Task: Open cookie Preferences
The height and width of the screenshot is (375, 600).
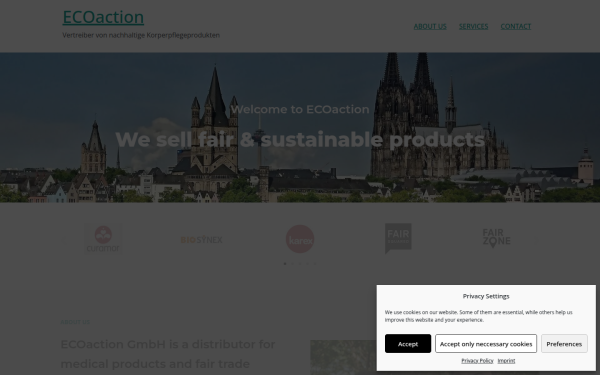Action: pos(564,344)
